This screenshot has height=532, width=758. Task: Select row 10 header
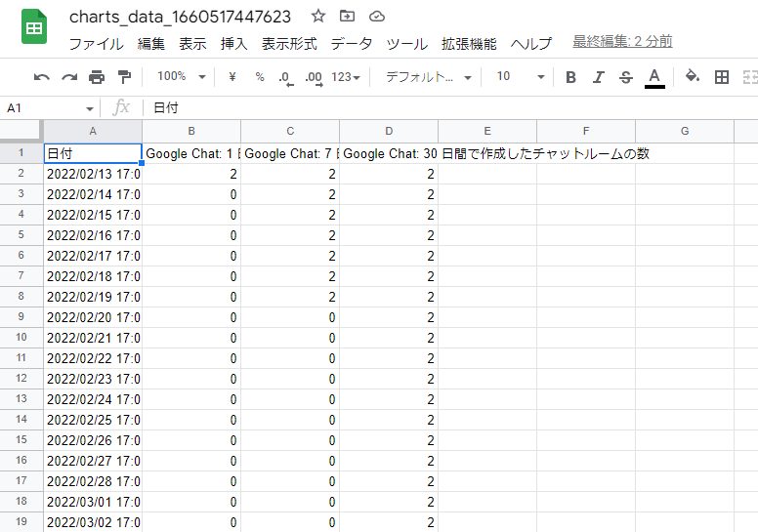[21, 338]
